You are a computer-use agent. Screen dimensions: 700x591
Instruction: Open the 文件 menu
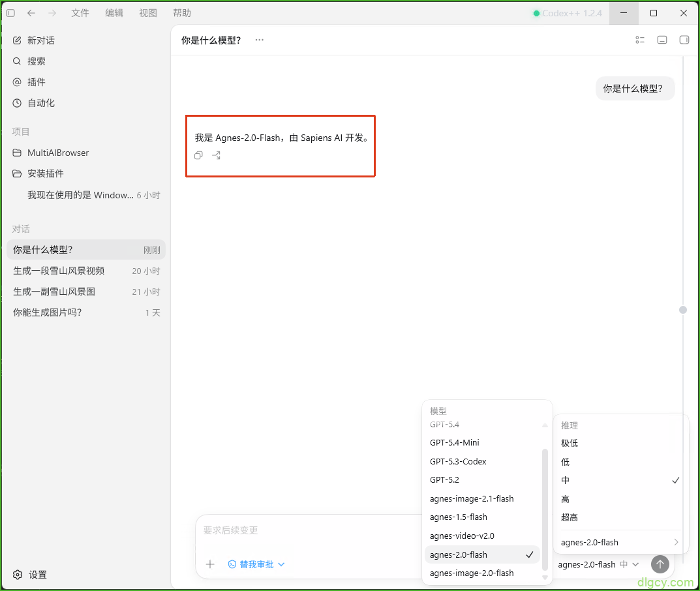tap(80, 14)
